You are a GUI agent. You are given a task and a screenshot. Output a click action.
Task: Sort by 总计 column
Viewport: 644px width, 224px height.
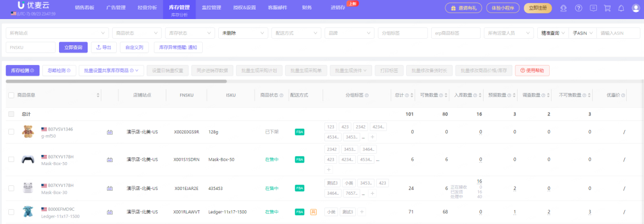pyautogui.click(x=412, y=95)
